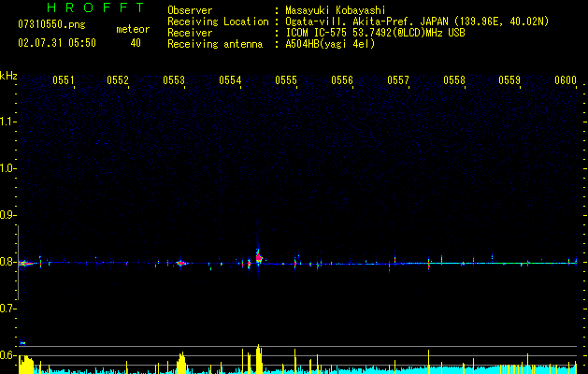Screen dimensions: 588x374
Task: Click the 0.9 kHz axis label
Action: point(8,215)
